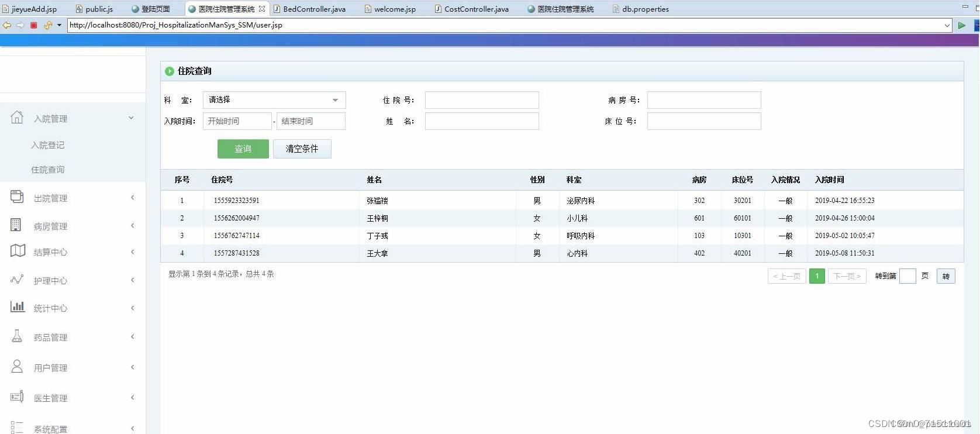This screenshot has width=980, height=434.
Task: Expand the 药品管理 menu chevron
Action: pyautogui.click(x=133, y=336)
